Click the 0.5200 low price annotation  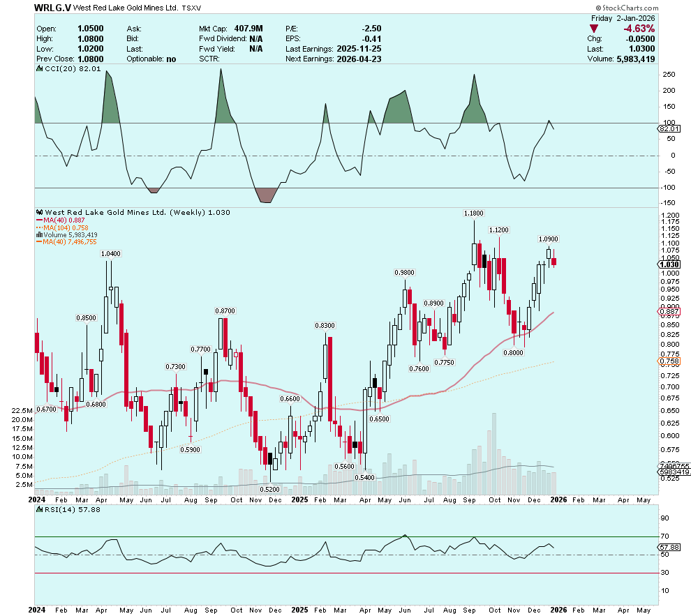click(269, 489)
